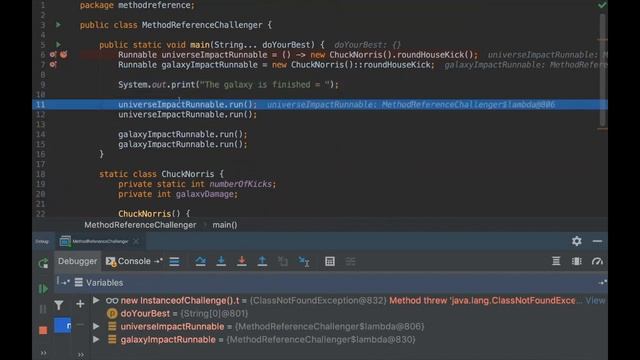The width and height of the screenshot is (640, 360).
Task: Click the green inspection checkmark at top right
Action: 602,5
